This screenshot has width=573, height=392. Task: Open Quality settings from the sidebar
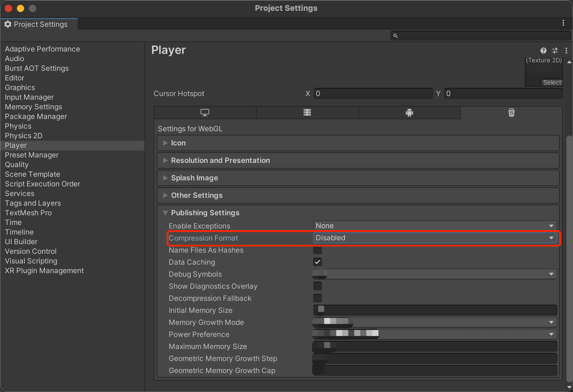[17, 165]
